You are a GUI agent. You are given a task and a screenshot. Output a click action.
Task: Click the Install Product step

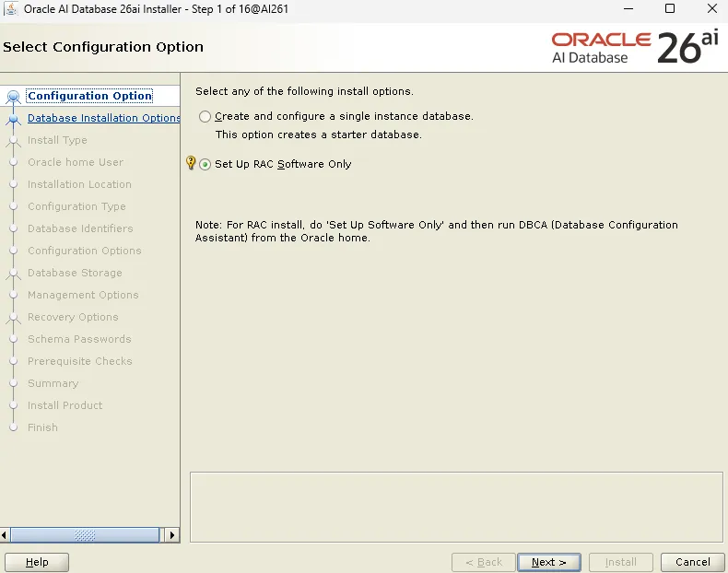point(65,405)
